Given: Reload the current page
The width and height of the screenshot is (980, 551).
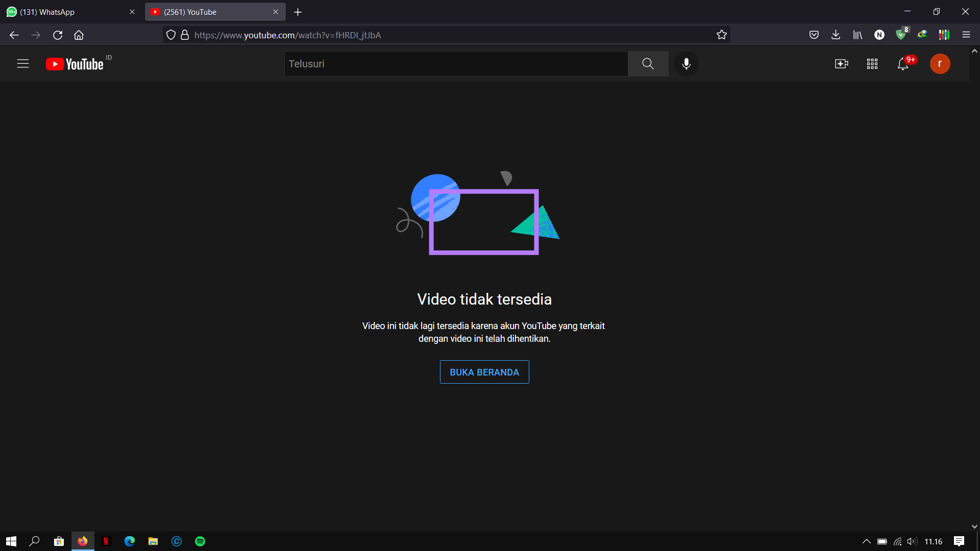Looking at the screenshot, I should pos(58,35).
